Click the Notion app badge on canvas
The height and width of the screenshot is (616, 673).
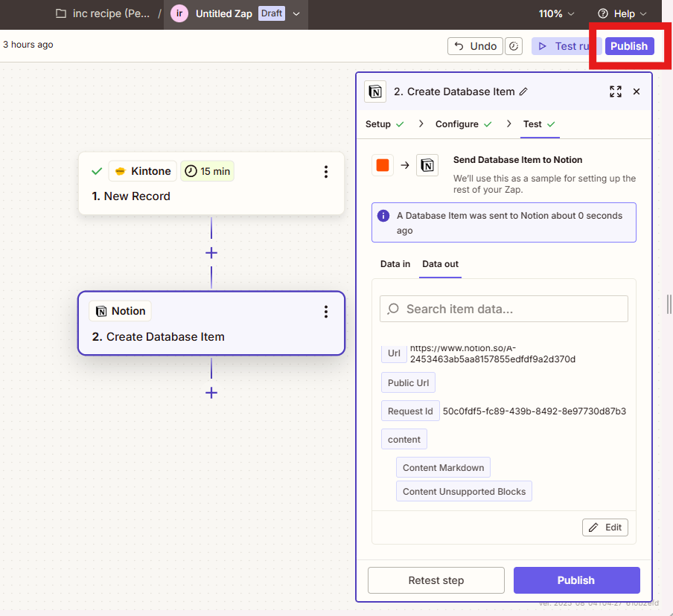point(120,311)
